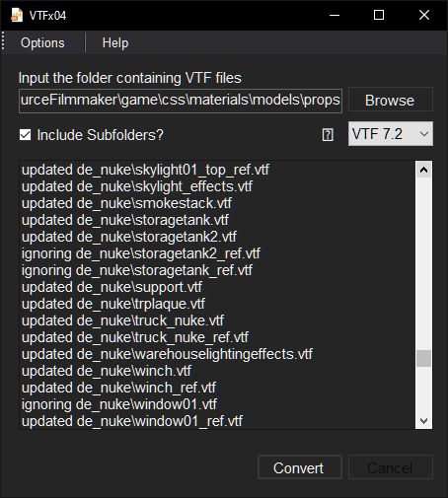Open the VTF 7.2 version dropdown
Screen dimensions: 448x498
point(391,134)
